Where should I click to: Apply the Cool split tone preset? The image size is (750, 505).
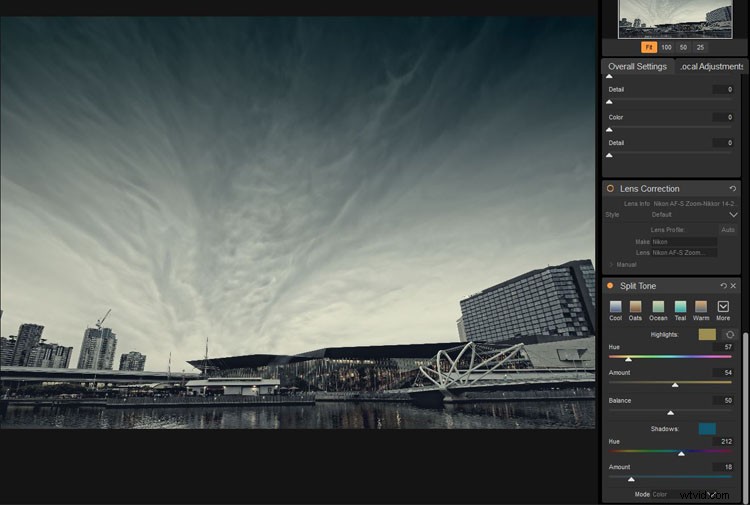pyautogui.click(x=616, y=310)
